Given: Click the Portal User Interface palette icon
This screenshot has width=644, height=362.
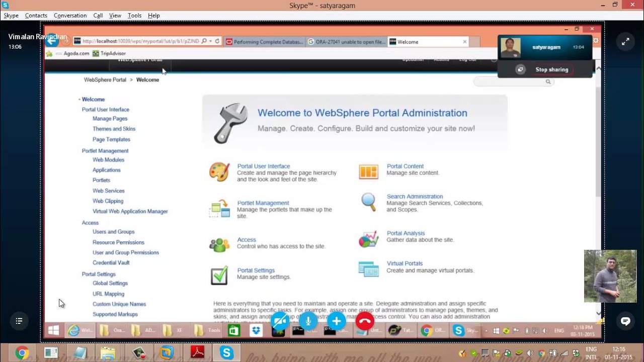Looking at the screenshot, I should tap(219, 172).
